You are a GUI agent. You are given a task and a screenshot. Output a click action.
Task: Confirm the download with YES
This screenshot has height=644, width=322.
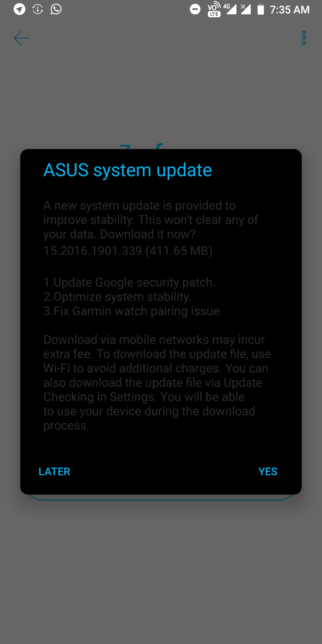(268, 472)
